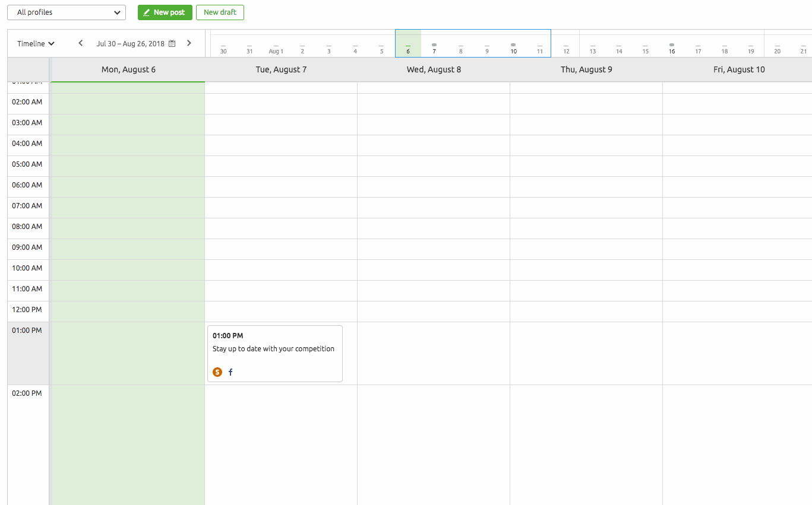Select the Thu, August 9 column header
The width and height of the screenshot is (812, 505).
point(586,69)
